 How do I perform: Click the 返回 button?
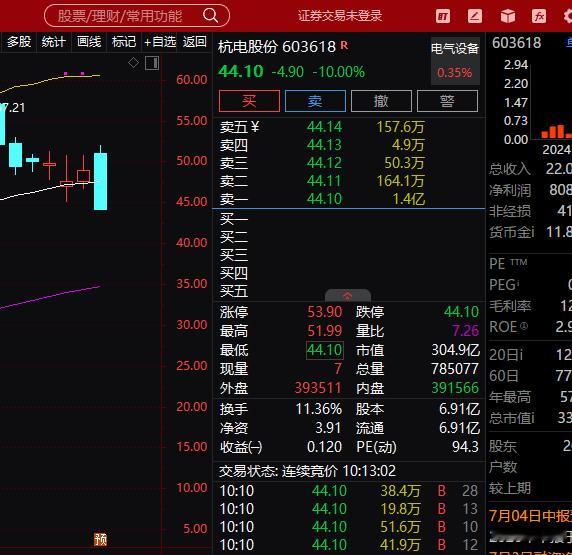click(194, 42)
